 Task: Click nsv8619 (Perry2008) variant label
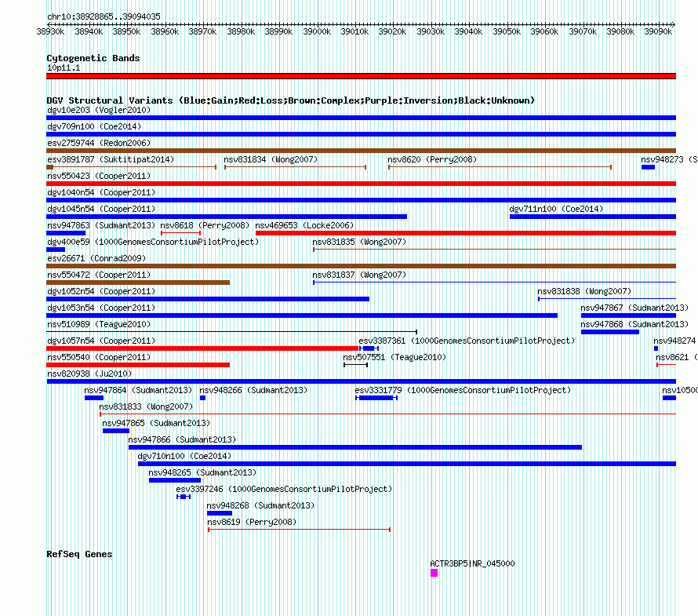252,522
